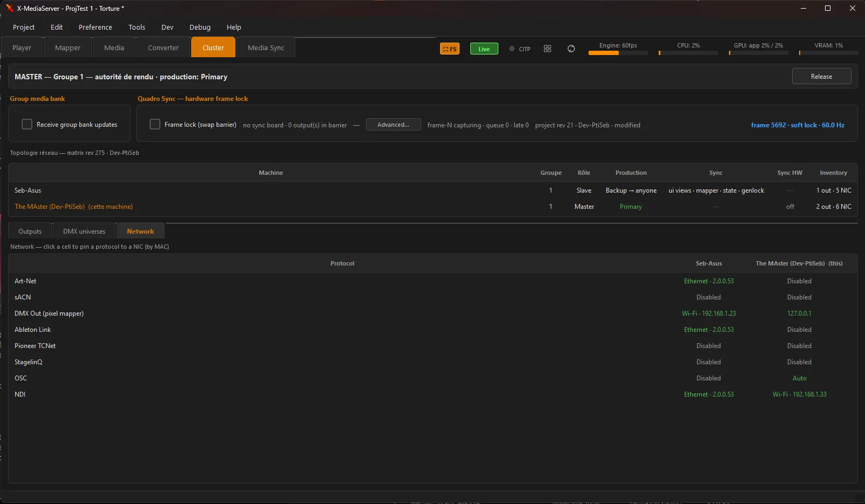Toggle the CITP indicator

pyautogui.click(x=520, y=49)
